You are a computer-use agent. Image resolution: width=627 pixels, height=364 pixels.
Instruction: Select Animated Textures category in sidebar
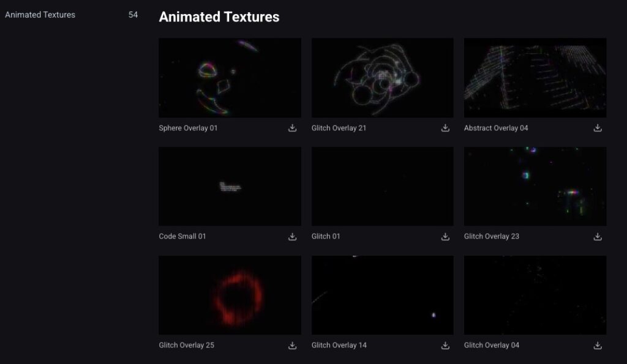(x=40, y=15)
